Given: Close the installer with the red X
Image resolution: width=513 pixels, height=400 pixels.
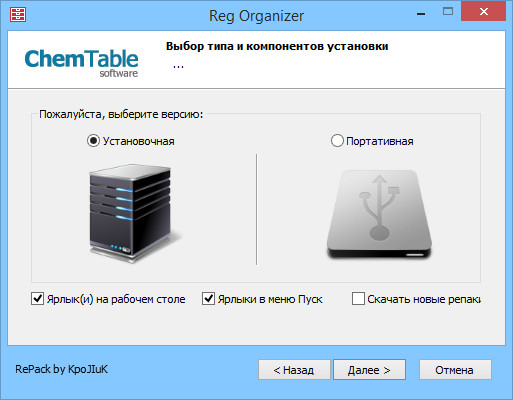Looking at the screenshot, I should coord(483,12).
